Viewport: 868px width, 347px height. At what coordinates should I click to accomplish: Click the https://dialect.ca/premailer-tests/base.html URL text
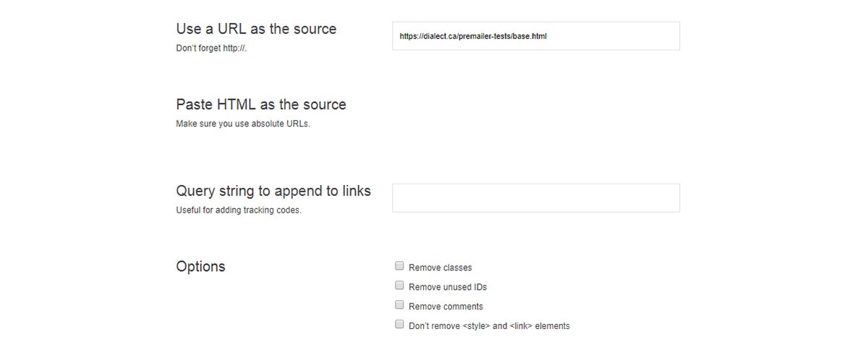[473, 36]
